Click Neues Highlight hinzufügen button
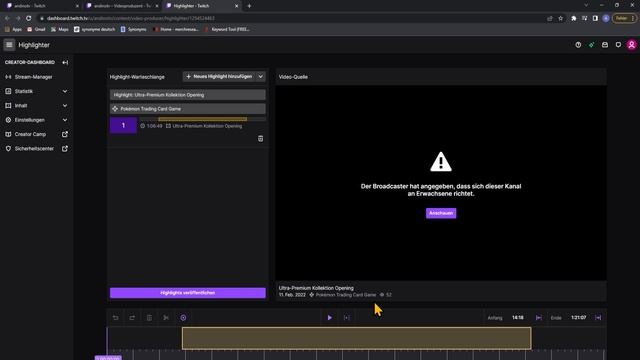 (219, 76)
